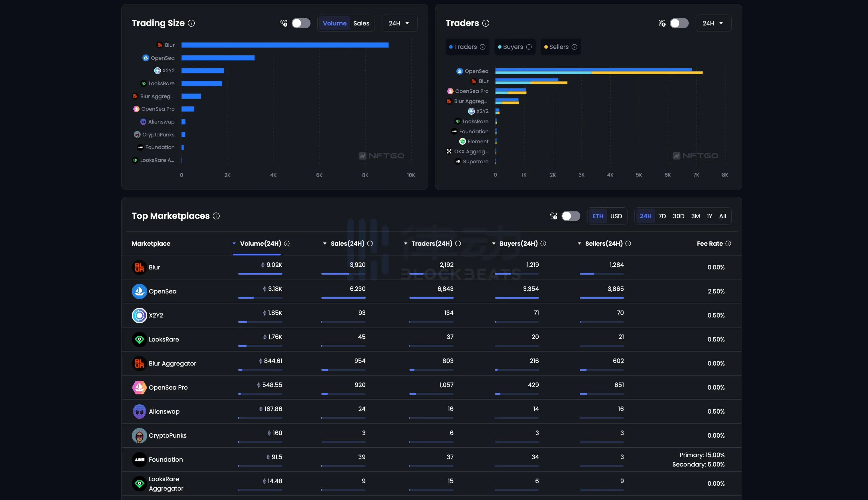Click OpenSea sellers progress bar under 3,865
868x500 pixels.
pos(602,298)
